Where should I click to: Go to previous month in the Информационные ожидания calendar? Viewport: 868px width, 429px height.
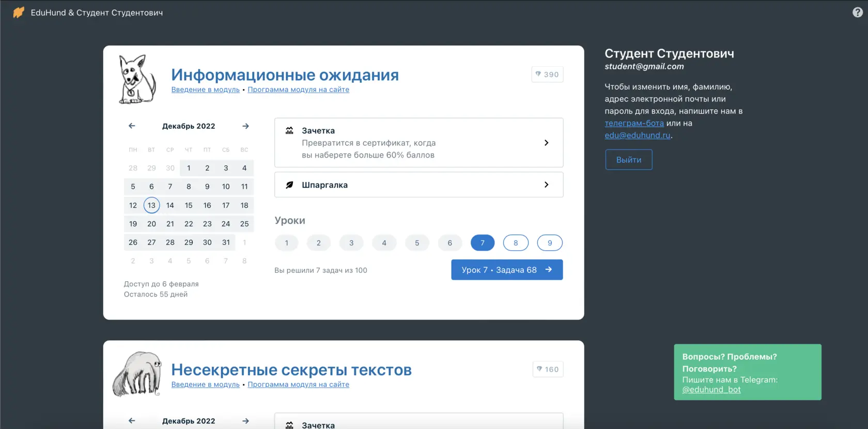[132, 126]
